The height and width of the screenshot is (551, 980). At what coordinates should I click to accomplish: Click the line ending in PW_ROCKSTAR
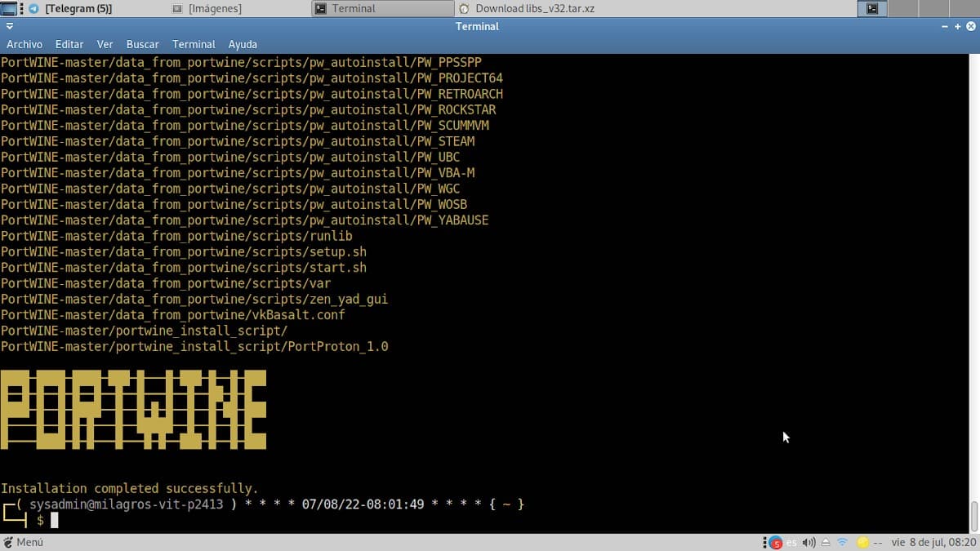click(x=248, y=109)
